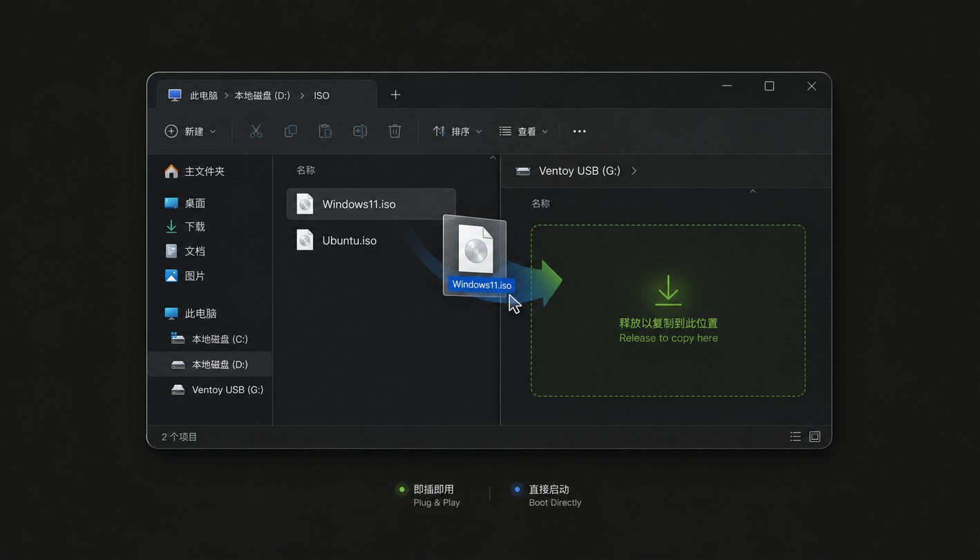Expand chevron after Ventoy USB (G:) path
This screenshot has height=560, width=980.
pos(634,171)
